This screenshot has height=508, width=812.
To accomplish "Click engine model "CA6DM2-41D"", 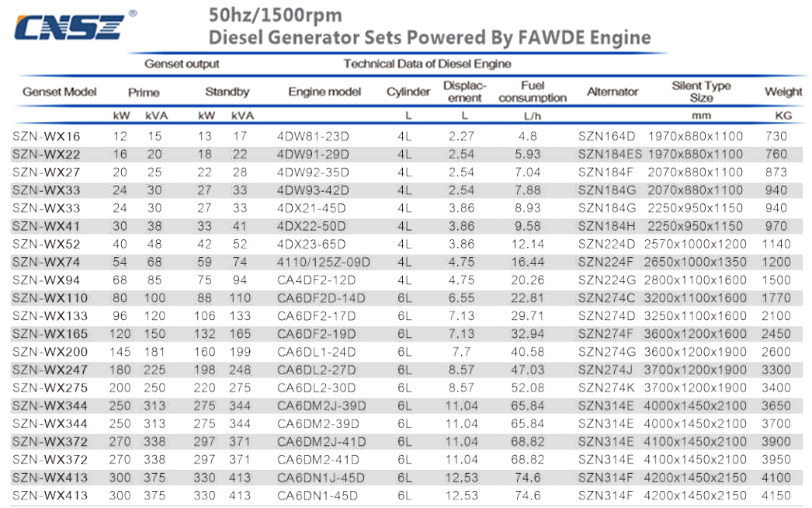I will point(318,460).
